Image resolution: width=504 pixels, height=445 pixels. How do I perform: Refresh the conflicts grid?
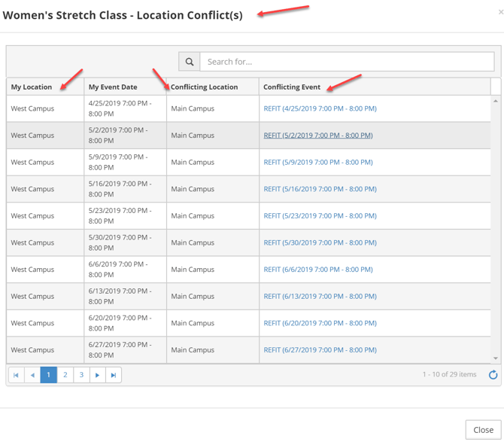click(x=493, y=375)
